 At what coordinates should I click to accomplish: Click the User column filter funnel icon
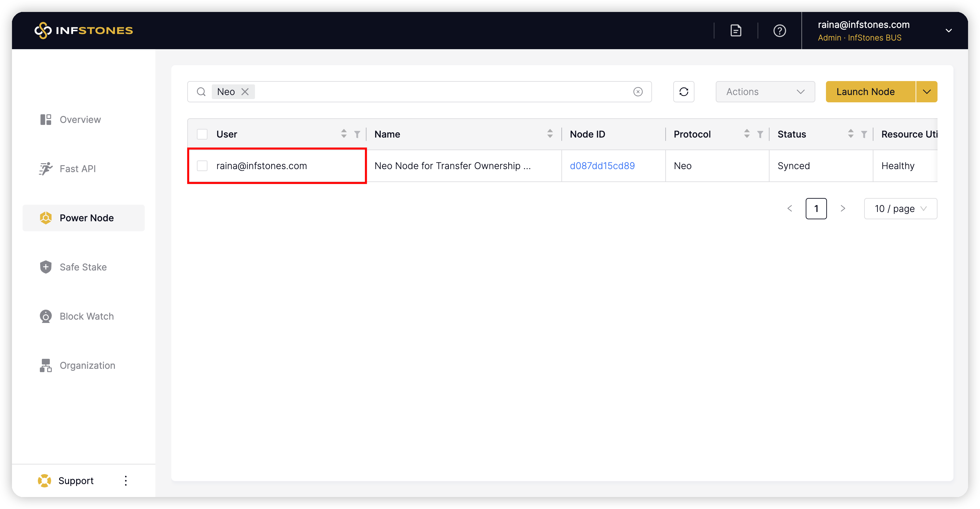point(357,134)
